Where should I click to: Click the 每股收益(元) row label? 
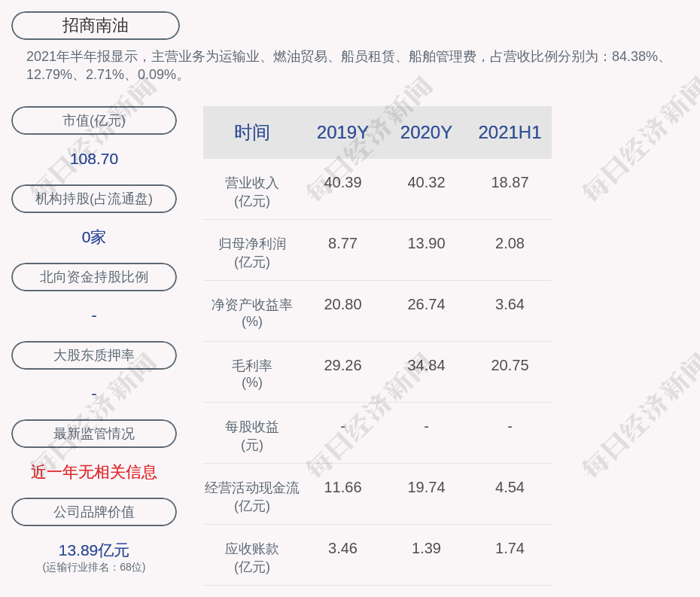(252, 436)
